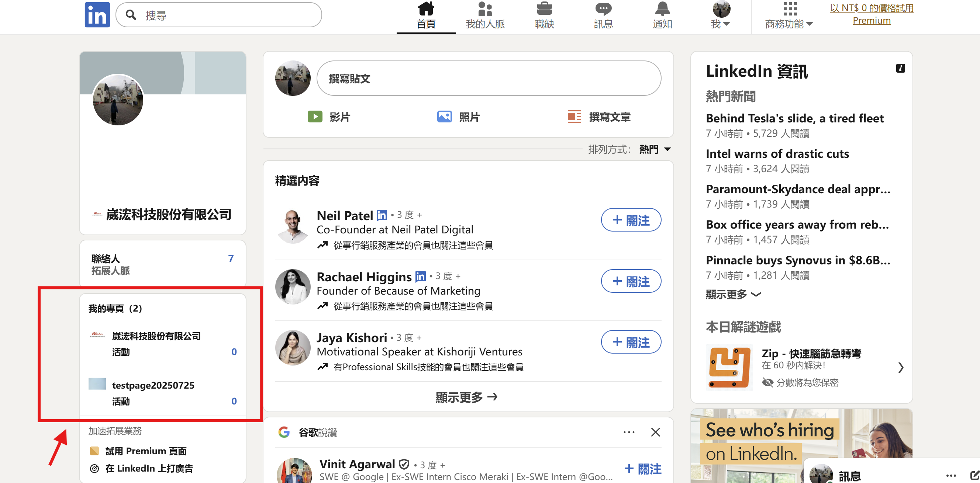Click the LinkedIn logo icon
980x483 pixels.
(x=97, y=15)
